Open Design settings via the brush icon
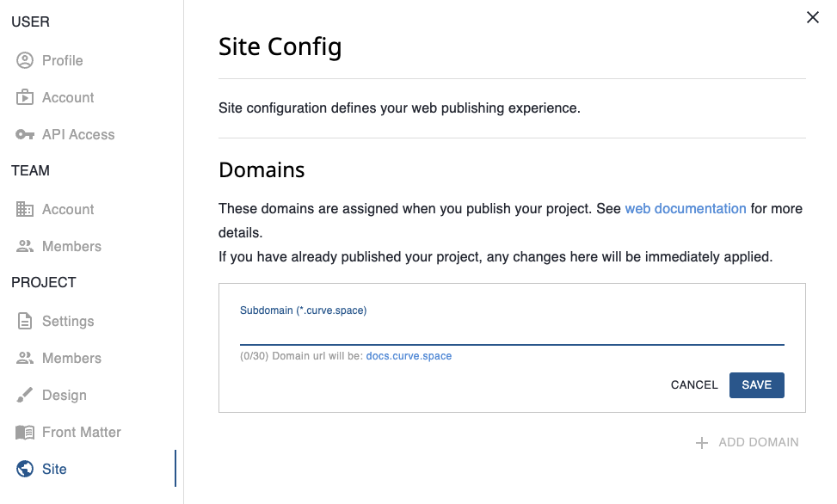The height and width of the screenshot is (504, 837). click(x=26, y=395)
